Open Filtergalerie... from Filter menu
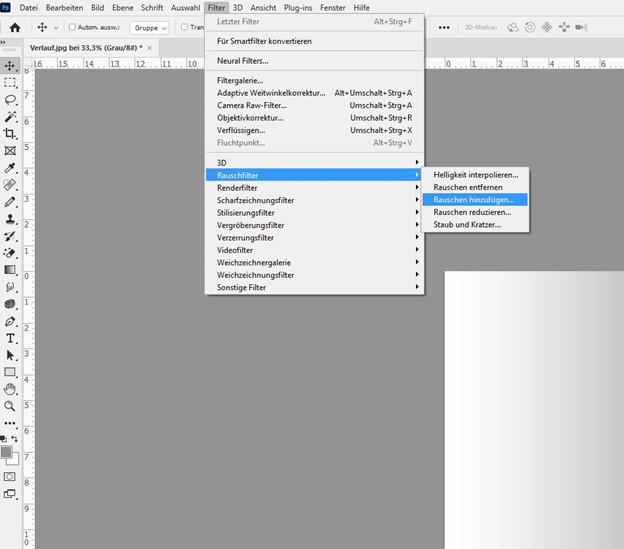Screen dimensions: 624x549 click(x=314, y=80)
